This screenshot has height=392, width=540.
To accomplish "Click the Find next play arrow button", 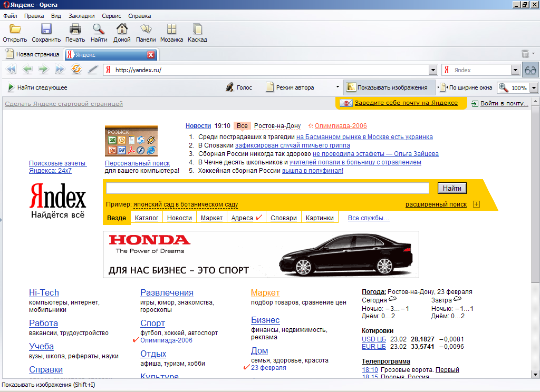I will [x=12, y=87].
